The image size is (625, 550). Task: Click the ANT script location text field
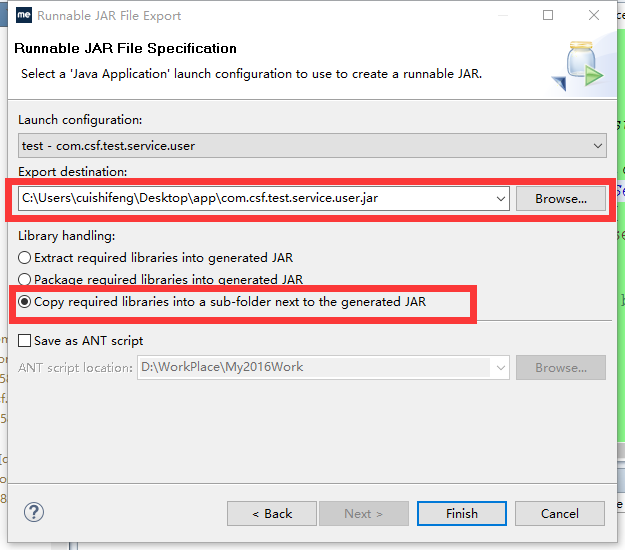tap(315, 367)
